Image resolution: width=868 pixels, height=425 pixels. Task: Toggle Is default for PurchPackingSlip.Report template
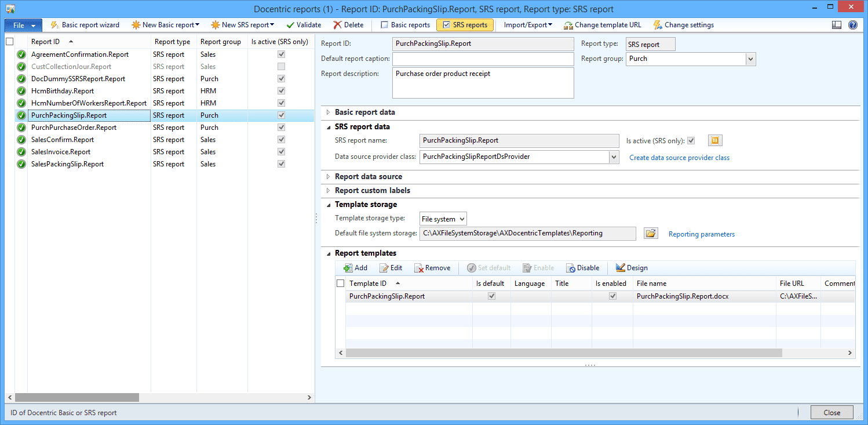click(x=492, y=296)
